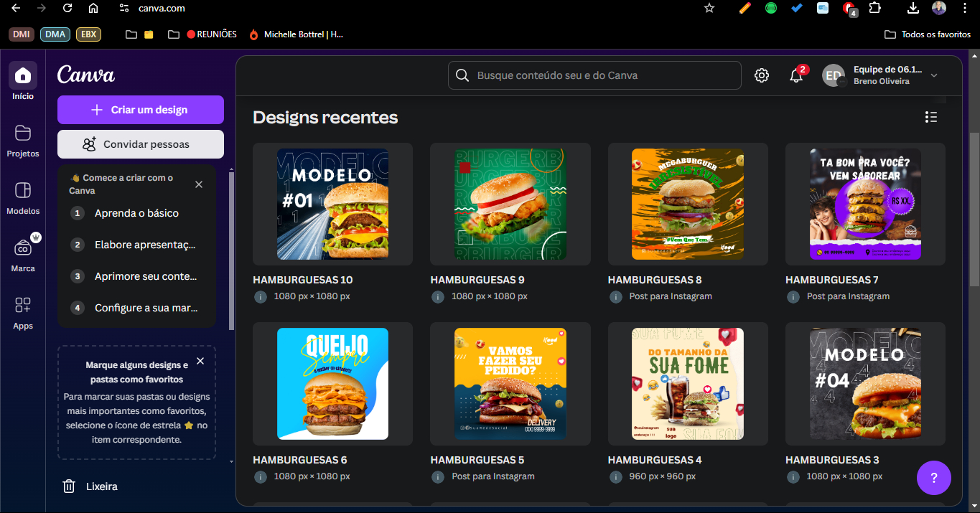Click the Canva logo
Viewport: 980px width, 513px height.
click(x=86, y=75)
